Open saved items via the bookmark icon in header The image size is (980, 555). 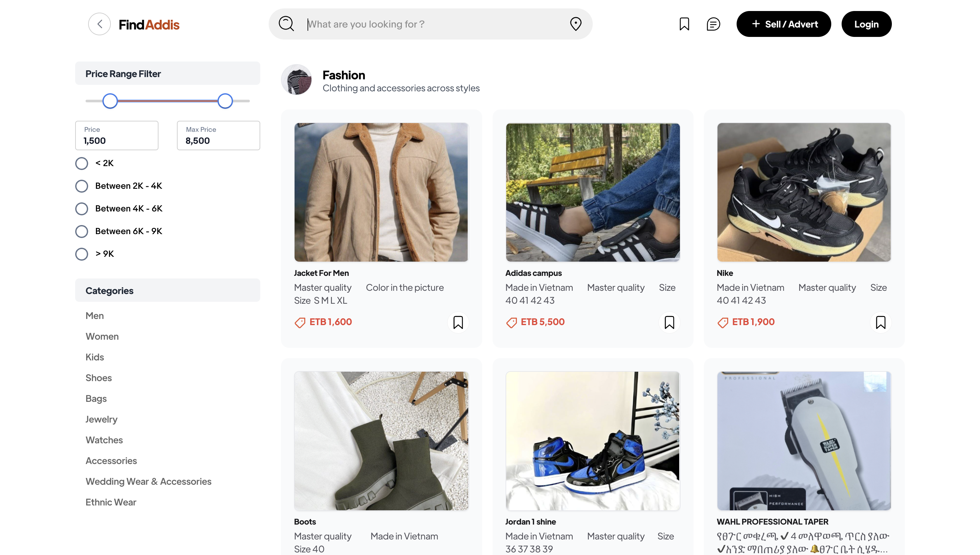click(684, 24)
